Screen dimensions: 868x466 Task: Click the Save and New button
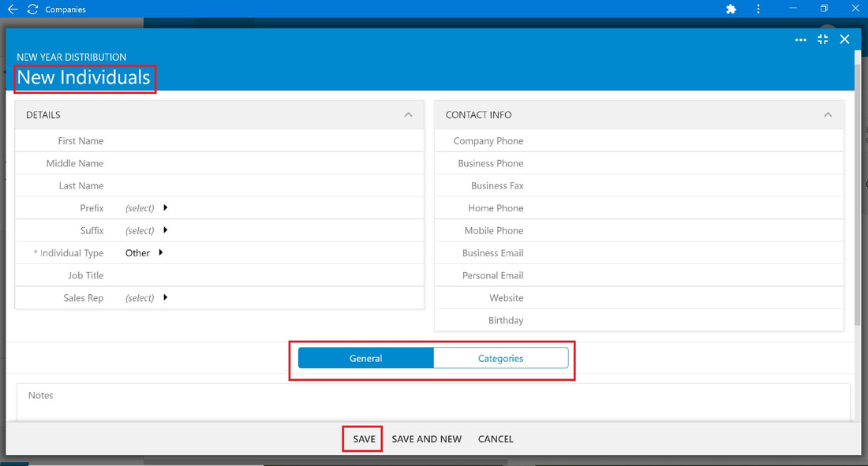[426, 439]
